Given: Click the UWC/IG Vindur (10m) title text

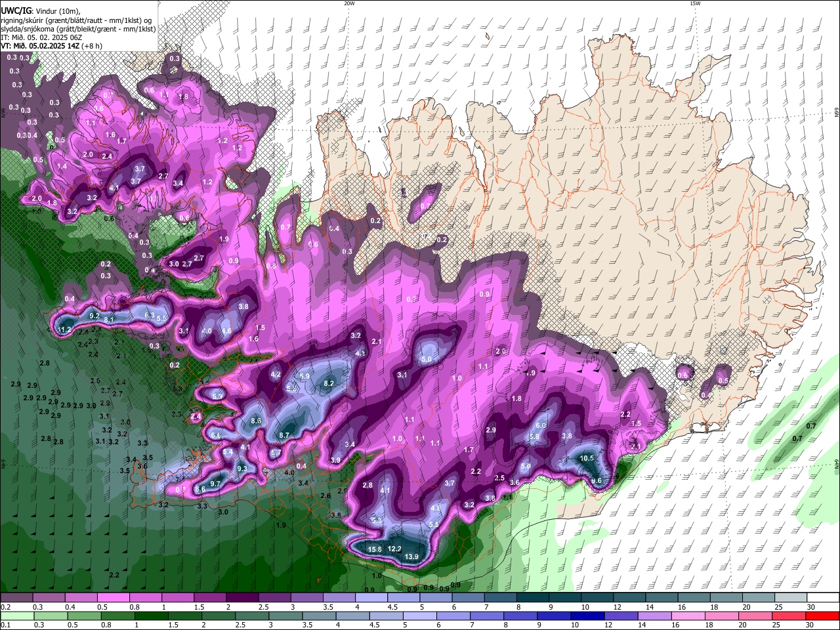Looking at the screenshot, I should coord(40,10).
